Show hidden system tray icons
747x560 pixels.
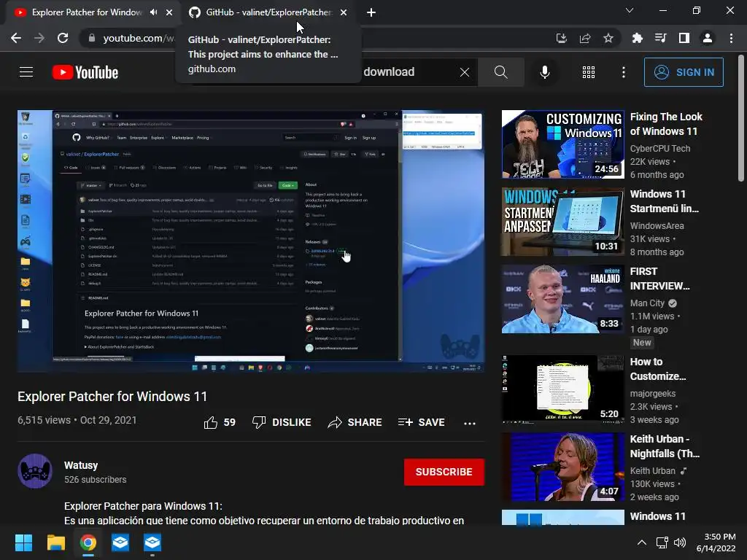pyautogui.click(x=642, y=542)
